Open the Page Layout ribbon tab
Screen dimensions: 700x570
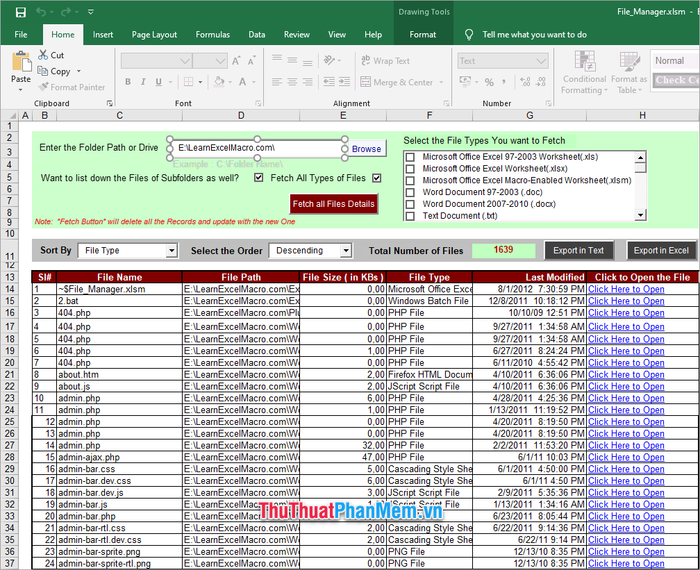(x=154, y=34)
